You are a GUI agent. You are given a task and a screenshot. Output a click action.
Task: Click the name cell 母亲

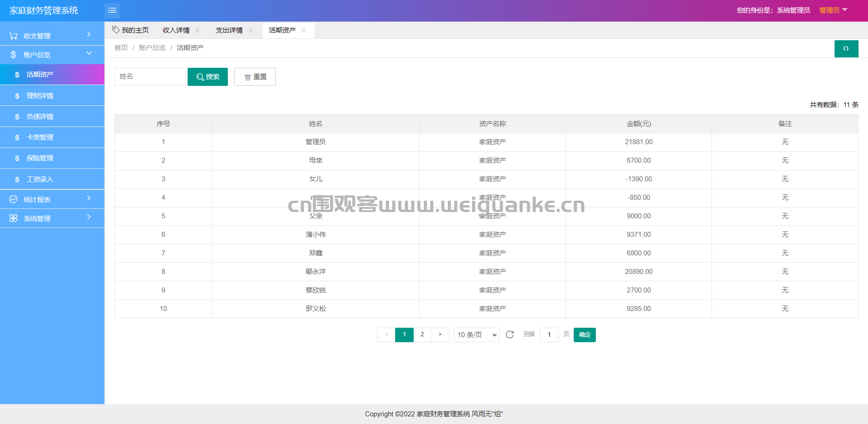click(316, 160)
